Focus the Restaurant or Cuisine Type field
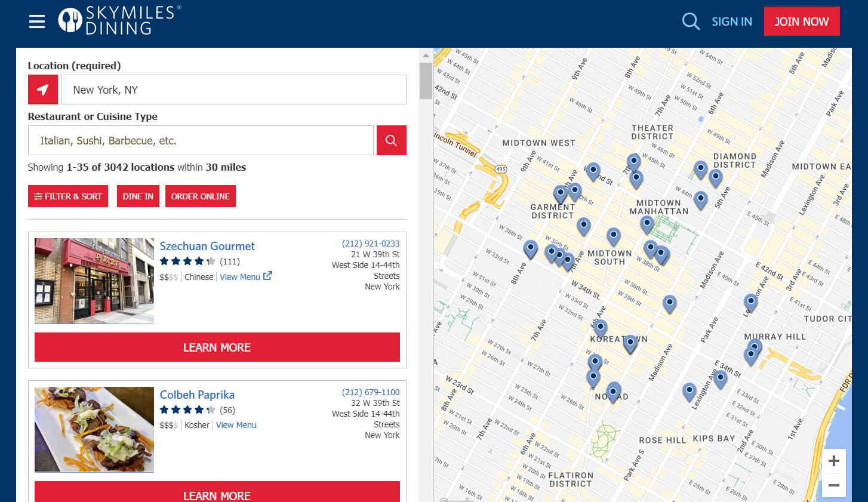This screenshot has height=502, width=868. click(201, 140)
